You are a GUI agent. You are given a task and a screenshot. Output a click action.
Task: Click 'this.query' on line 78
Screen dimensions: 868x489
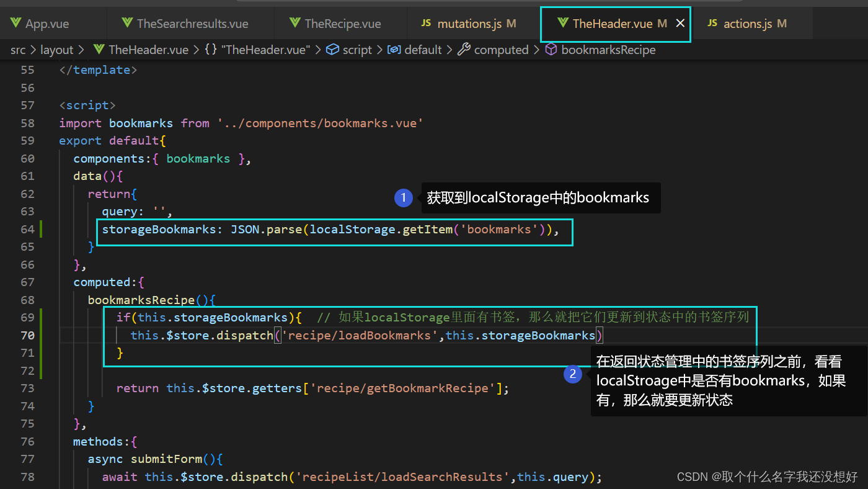click(552, 477)
